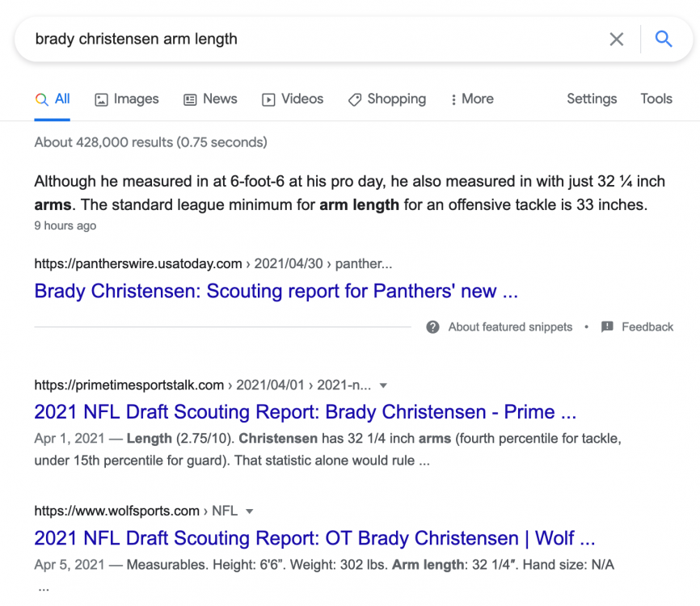
Task: Clear the search query with X icon
Action: pyautogui.click(x=617, y=39)
